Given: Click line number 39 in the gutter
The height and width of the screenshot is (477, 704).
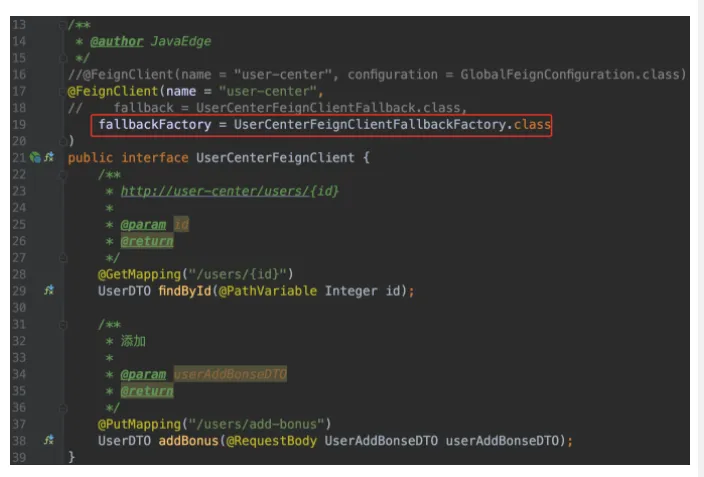Looking at the screenshot, I should point(19,457).
